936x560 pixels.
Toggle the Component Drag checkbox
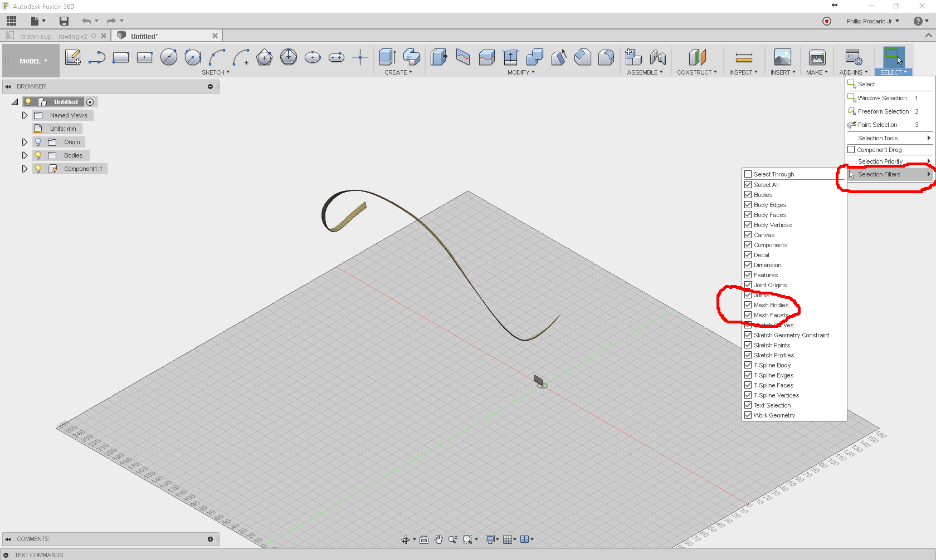point(851,150)
